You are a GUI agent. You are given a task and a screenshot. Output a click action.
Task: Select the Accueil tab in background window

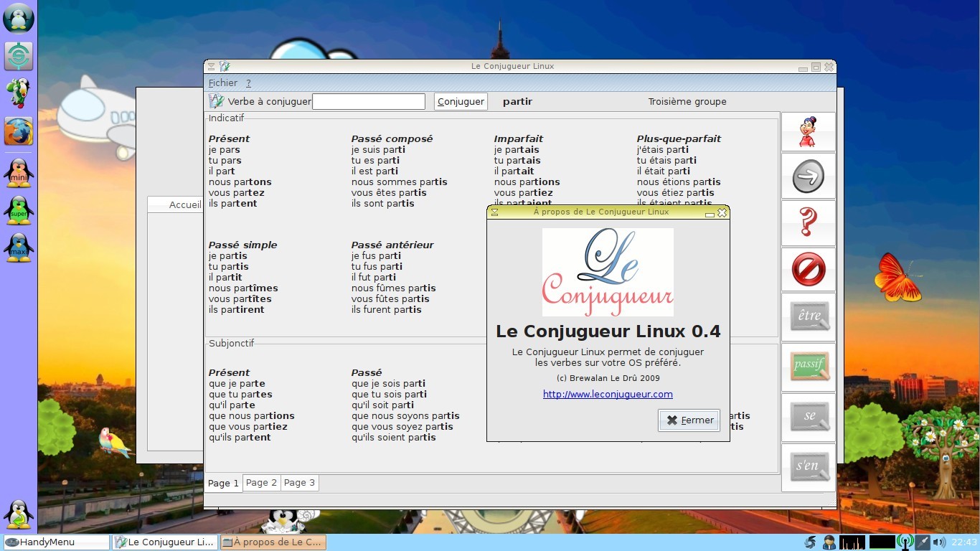[x=184, y=204]
